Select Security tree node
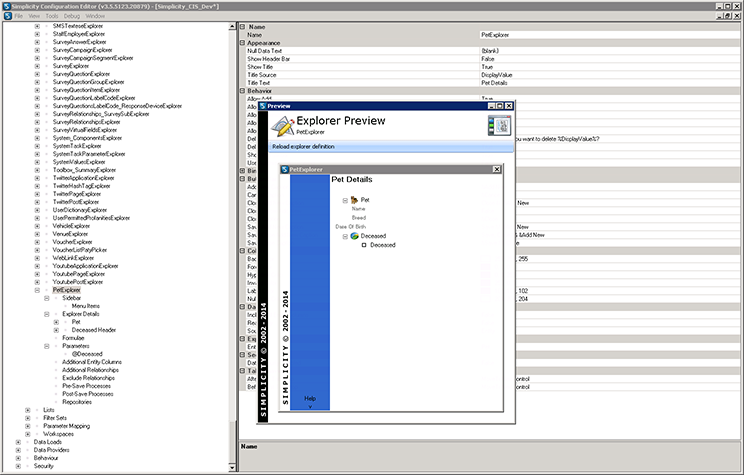The height and width of the screenshot is (475, 744). point(44,466)
